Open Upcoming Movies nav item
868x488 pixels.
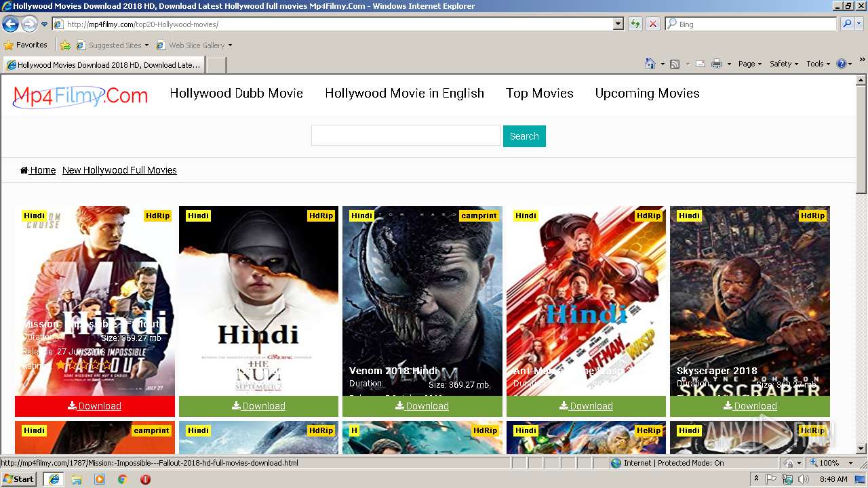click(x=647, y=94)
